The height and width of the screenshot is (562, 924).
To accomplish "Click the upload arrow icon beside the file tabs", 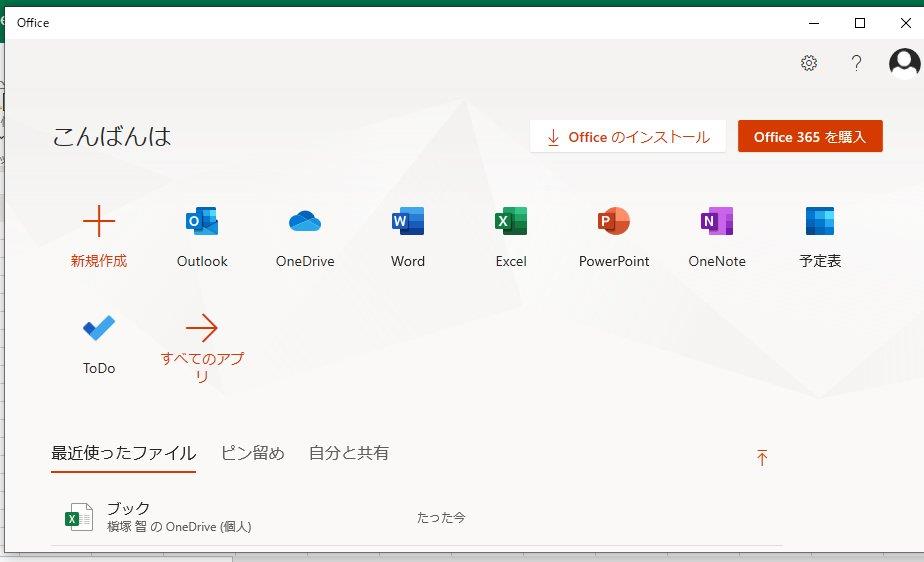I will (x=762, y=458).
